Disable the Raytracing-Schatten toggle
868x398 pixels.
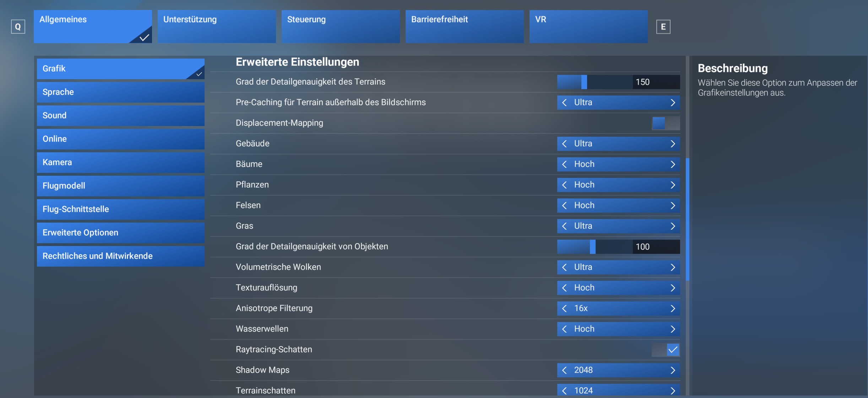[x=666, y=350]
